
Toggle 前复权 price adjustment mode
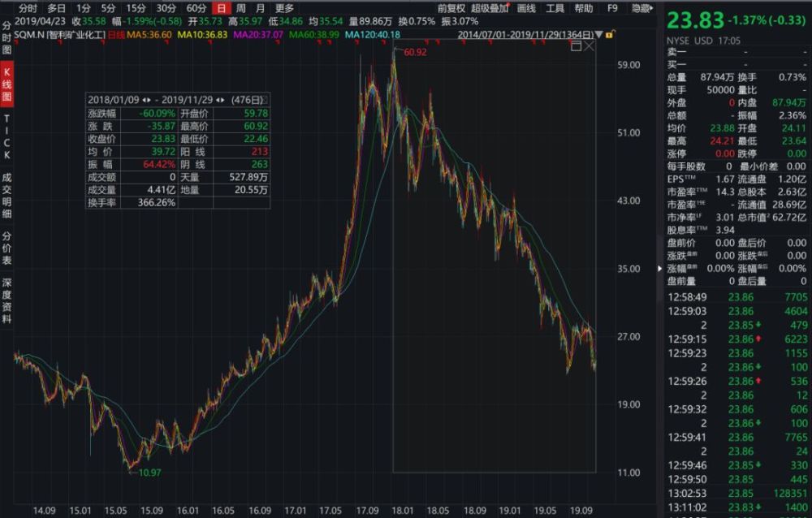(451, 8)
